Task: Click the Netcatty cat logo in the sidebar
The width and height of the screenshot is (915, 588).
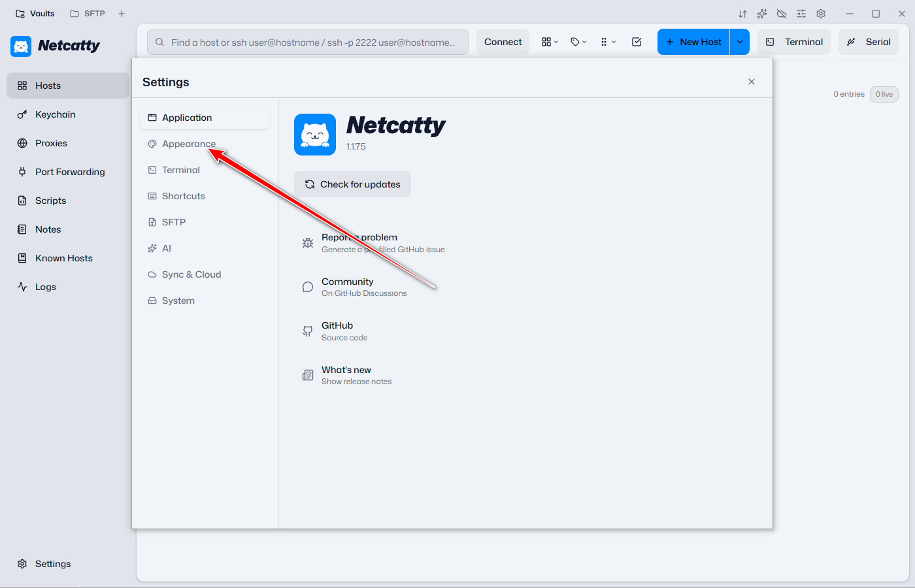Action: (21, 46)
